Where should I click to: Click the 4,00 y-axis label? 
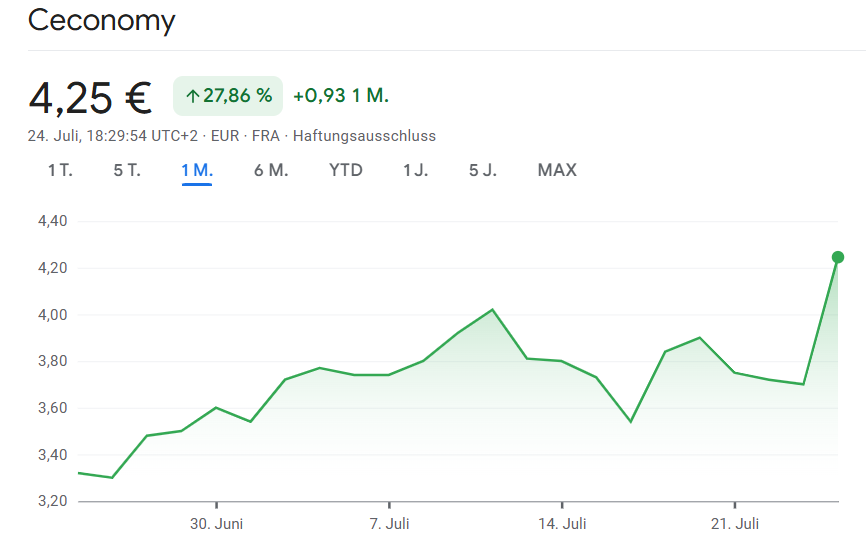(52, 315)
